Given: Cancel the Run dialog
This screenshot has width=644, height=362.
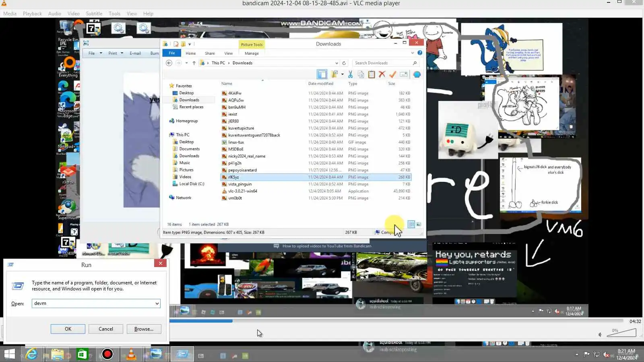Looking at the screenshot, I should pyautogui.click(x=106, y=329).
